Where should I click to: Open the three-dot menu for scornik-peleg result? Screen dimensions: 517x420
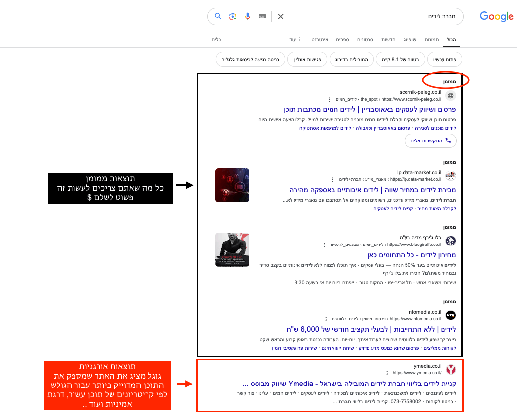coord(329,99)
